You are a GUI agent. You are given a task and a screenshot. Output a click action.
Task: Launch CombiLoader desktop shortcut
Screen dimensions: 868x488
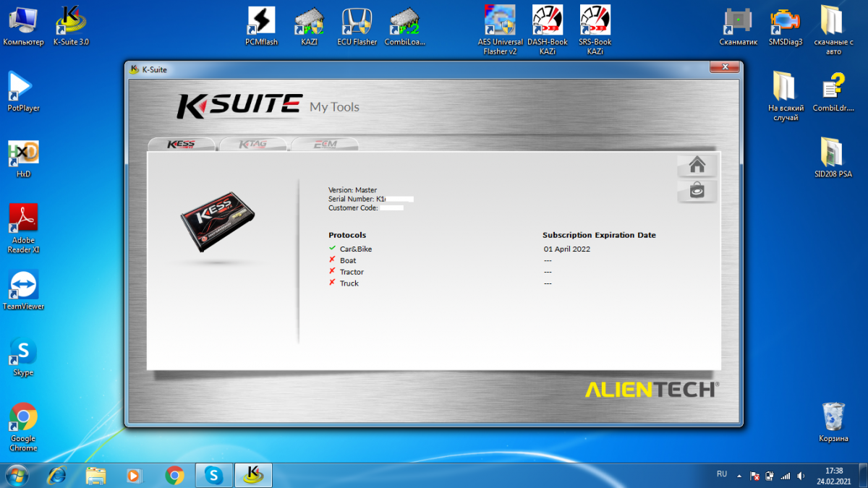point(404,26)
